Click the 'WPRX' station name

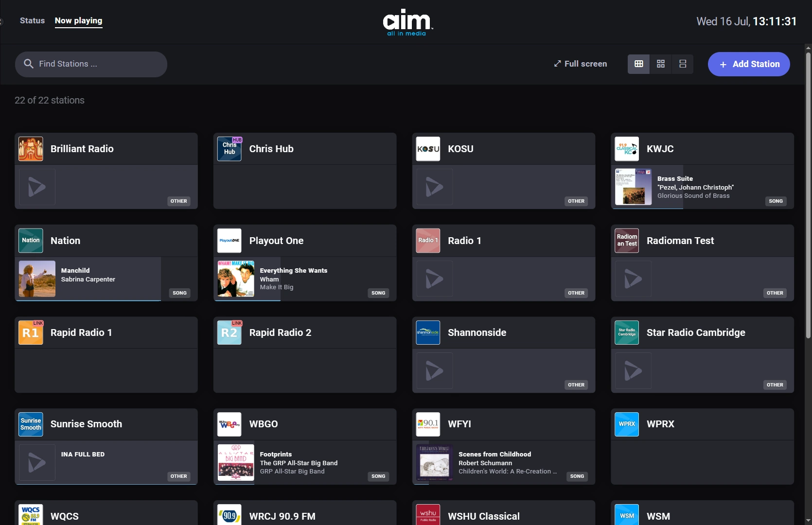pyautogui.click(x=660, y=424)
